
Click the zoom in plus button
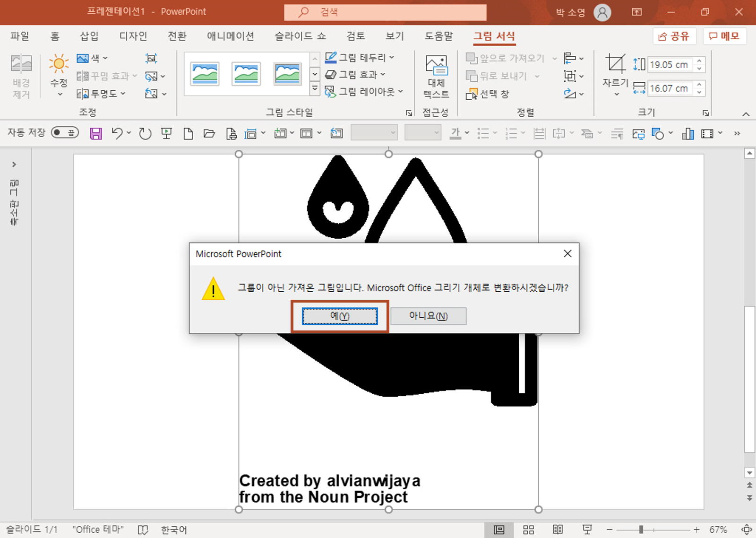tap(696, 530)
